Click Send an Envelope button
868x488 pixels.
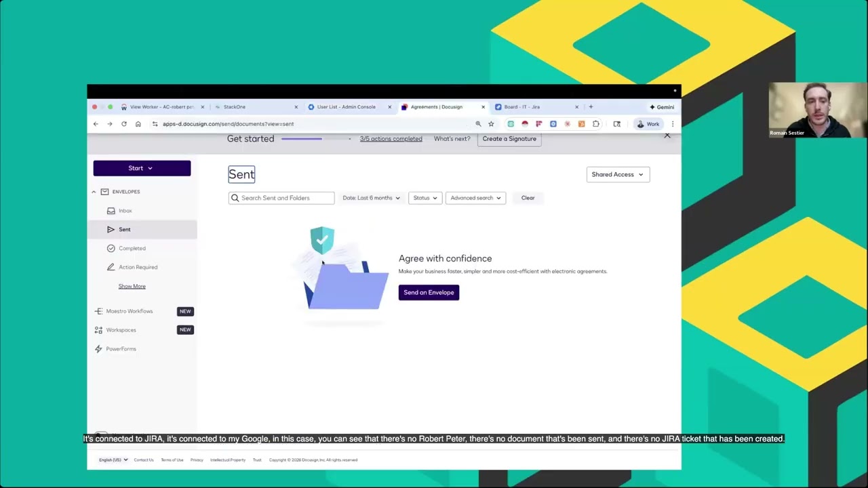429,293
